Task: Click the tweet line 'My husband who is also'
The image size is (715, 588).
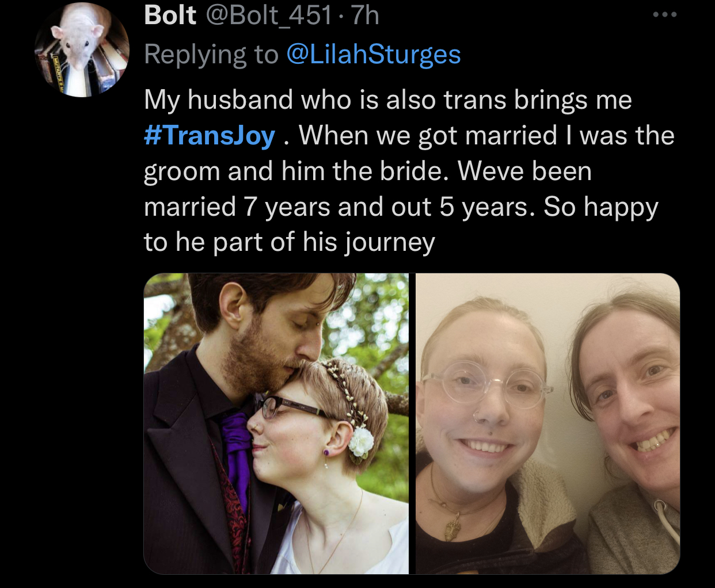Action: (388, 100)
